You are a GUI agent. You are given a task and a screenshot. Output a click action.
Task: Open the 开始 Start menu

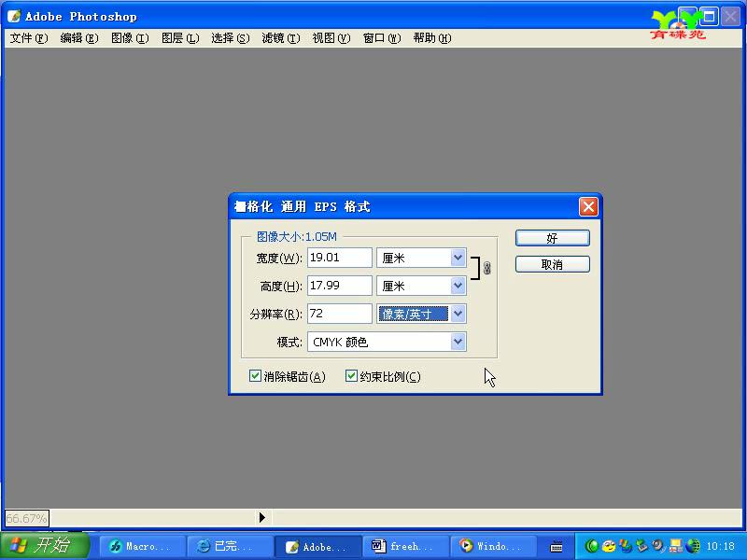tap(45, 546)
